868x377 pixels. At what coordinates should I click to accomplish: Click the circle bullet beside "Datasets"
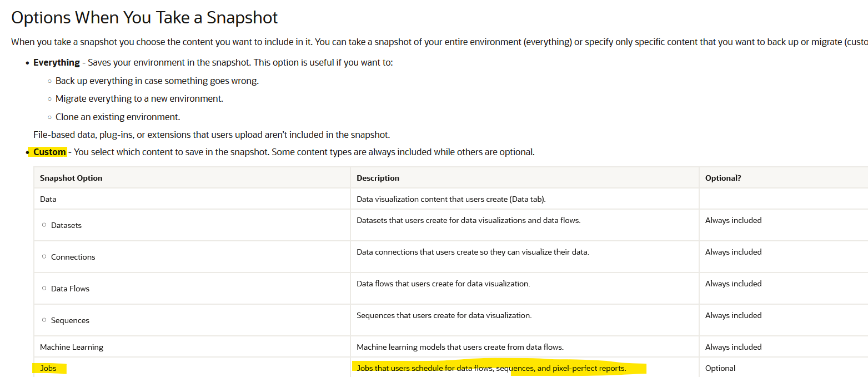(44, 225)
